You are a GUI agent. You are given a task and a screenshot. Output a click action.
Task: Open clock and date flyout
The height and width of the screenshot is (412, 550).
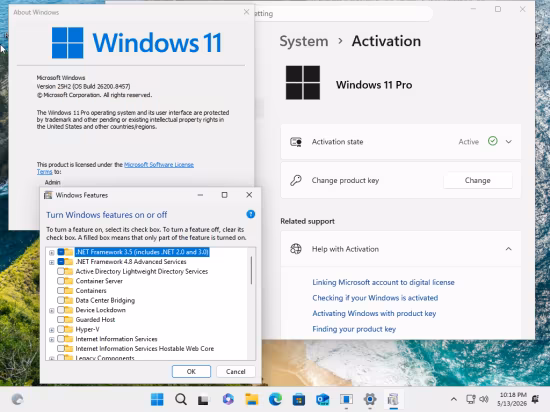click(x=512, y=399)
